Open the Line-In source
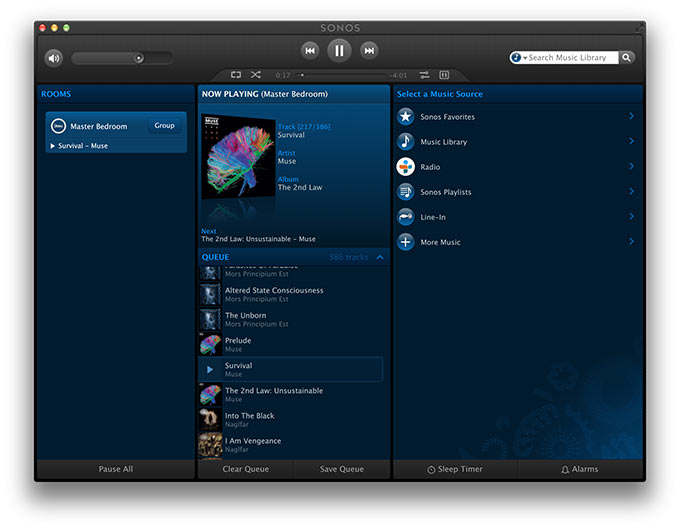The width and height of the screenshot is (680, 529). (517, 217)
